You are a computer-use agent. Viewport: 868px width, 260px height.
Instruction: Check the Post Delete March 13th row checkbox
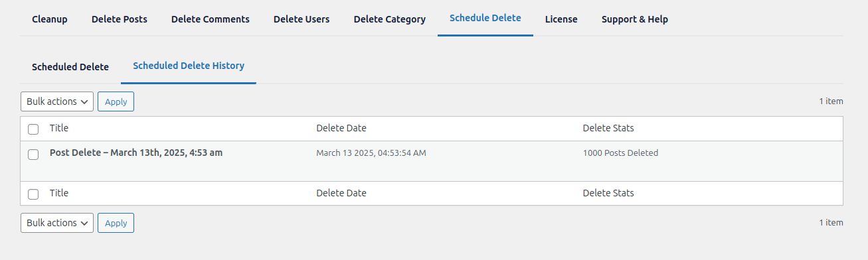pyautogui.click(x=33, y=154)
